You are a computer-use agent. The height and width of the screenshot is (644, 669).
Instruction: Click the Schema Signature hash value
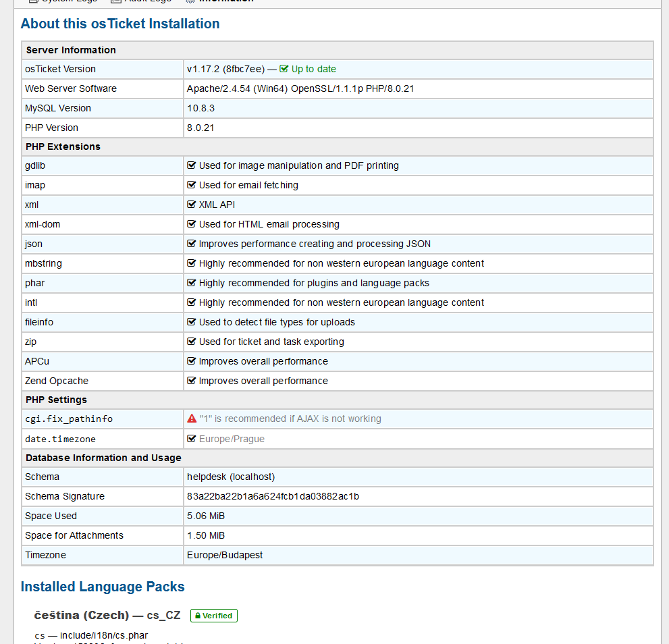(x=273, y=496)
